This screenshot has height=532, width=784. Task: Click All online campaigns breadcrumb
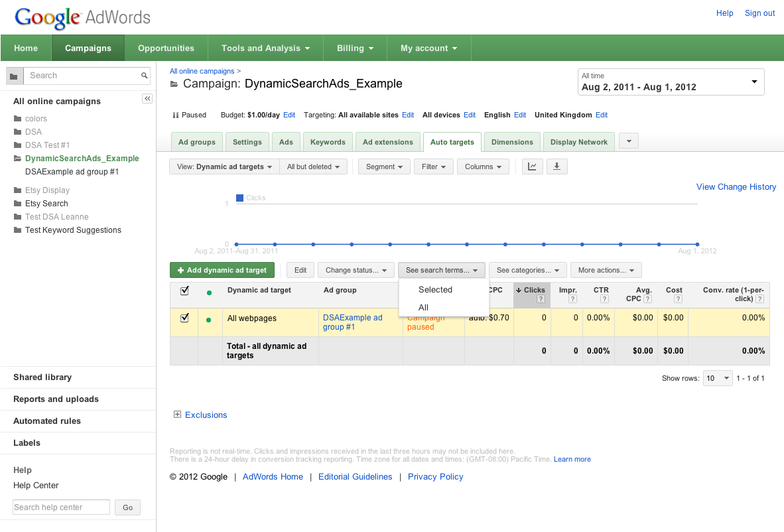click(202, 71)
